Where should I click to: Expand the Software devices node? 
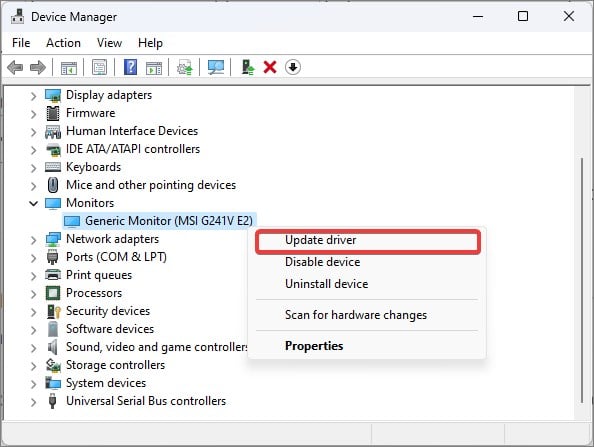(33, 330)
